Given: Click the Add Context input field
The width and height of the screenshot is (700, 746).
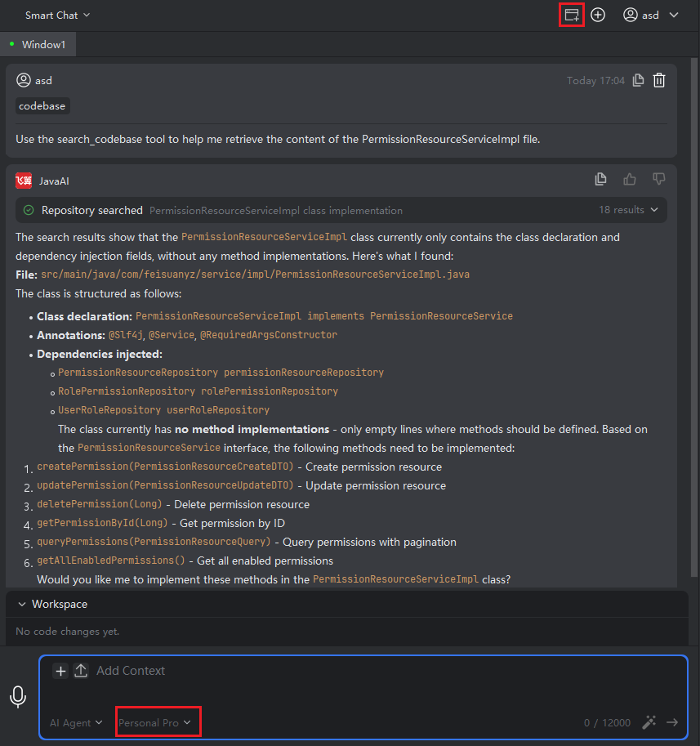Looking at the screenshot, I should coord(327,671).
